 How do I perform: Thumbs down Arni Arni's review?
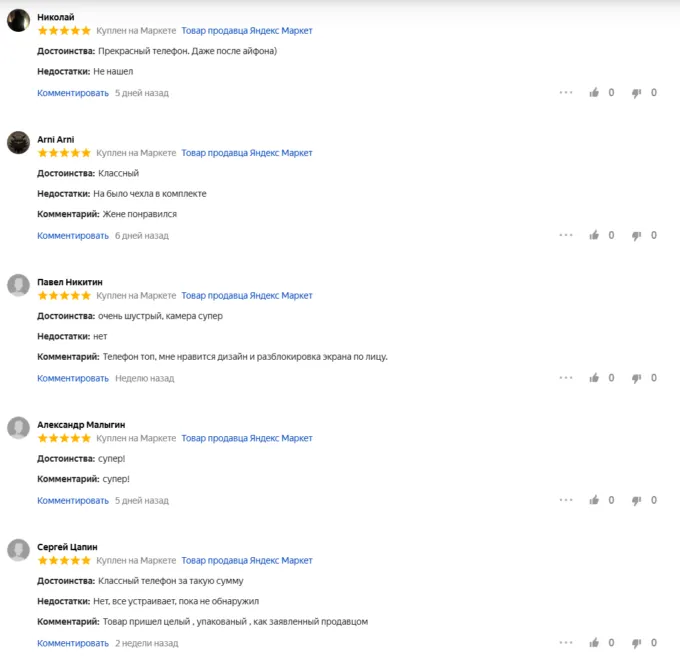(636, 236)
